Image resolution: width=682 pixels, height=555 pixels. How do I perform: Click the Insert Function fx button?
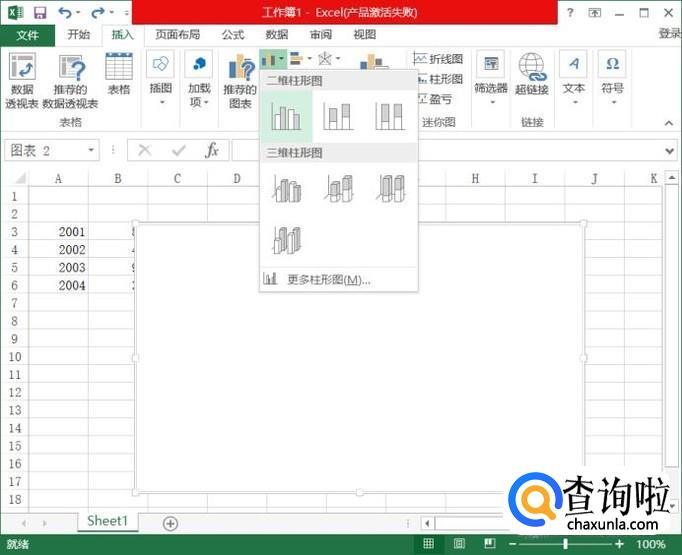[x=212, y=150]
